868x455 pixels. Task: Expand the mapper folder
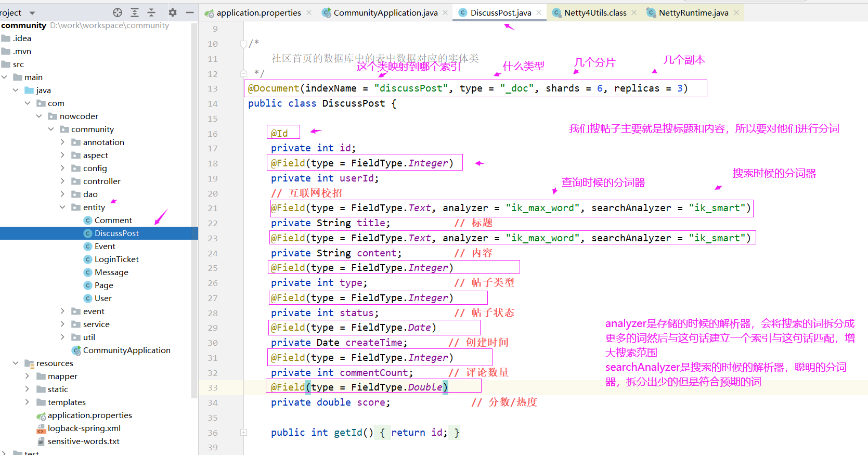tap(28, 376)
